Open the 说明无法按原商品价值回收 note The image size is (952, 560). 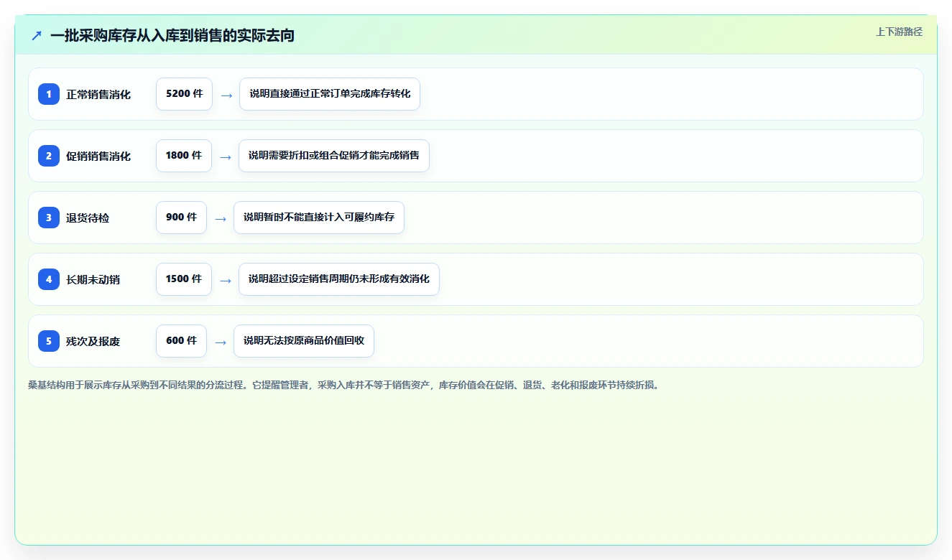coord(304,340)
